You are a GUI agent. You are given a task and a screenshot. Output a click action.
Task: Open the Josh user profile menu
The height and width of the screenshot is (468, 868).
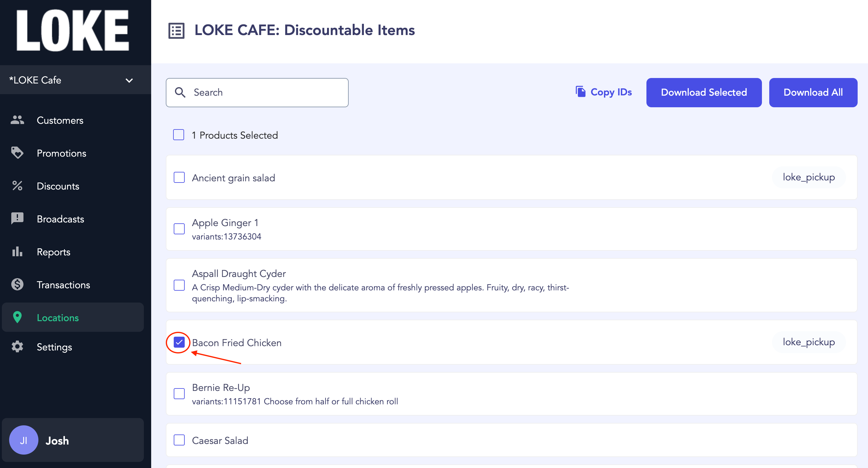73,440
